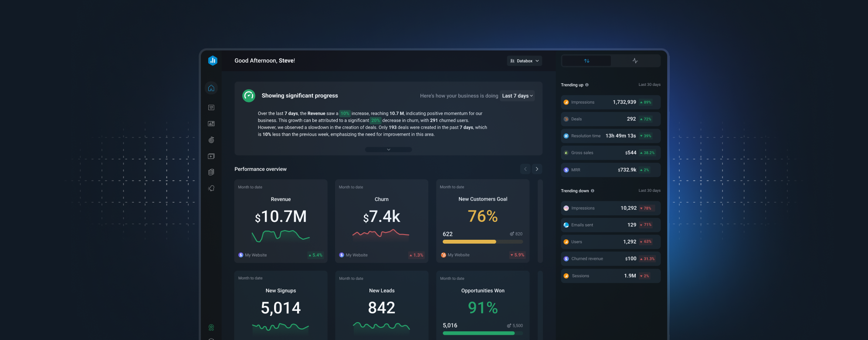This screenshot has height=340, width=868.
Task: Click Instagram icon on Trending down Impressions
Action: [566, 208]
